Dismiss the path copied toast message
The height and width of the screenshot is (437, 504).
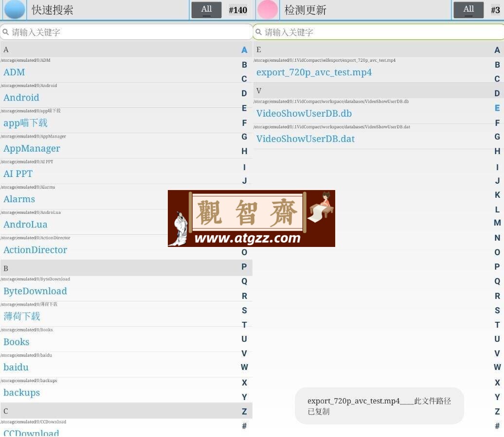click(x=379, y=406)
